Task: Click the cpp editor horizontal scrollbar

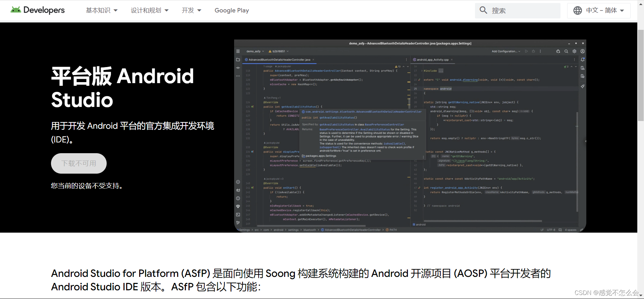Action: [x=483, y=221]
